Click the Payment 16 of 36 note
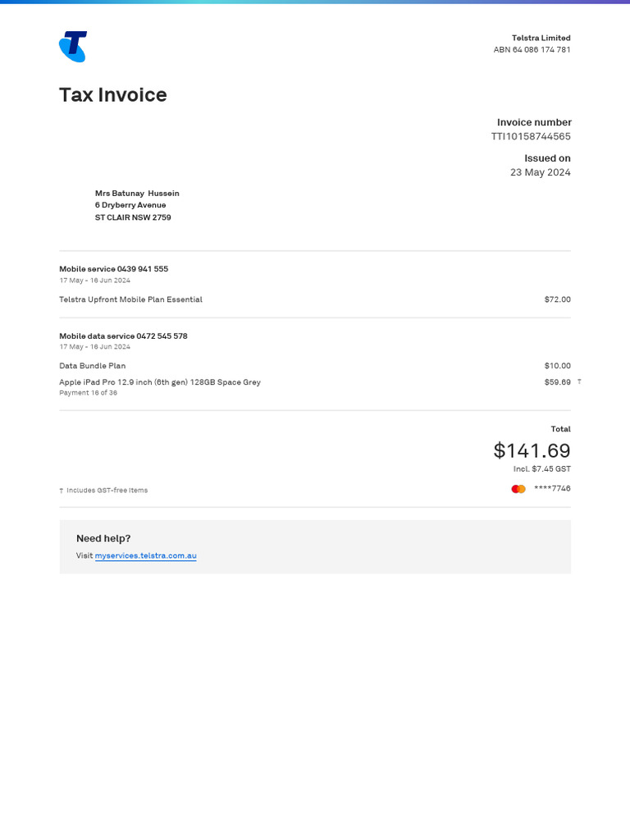The height and width of the screenshot is (840, 630). tap(88, 393)
